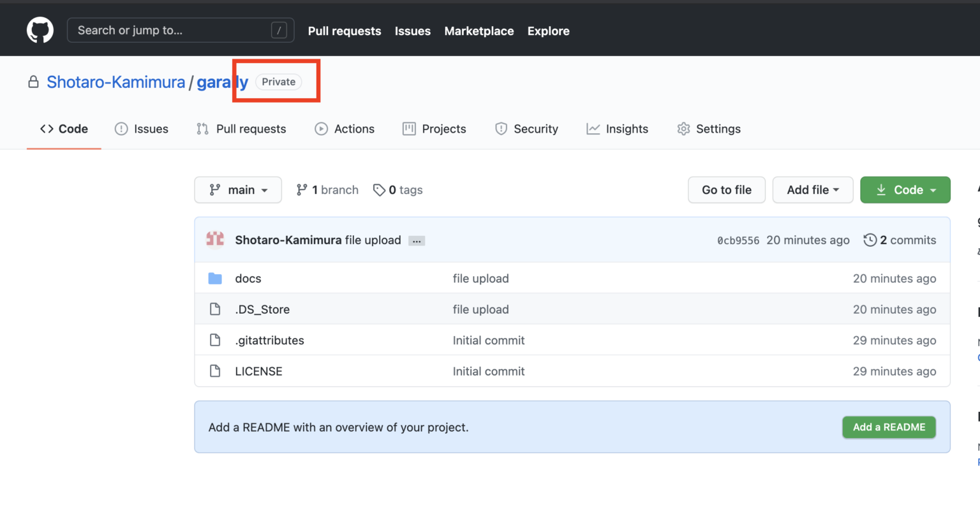This screenshot has height=505, width=980.
Task: Click the Go to file button
Action: [x=726, y=190]
